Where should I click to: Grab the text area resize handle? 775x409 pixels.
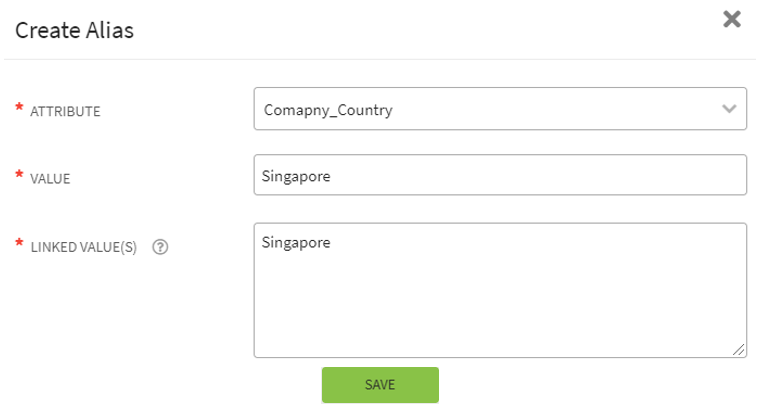[x=739, y=349]
